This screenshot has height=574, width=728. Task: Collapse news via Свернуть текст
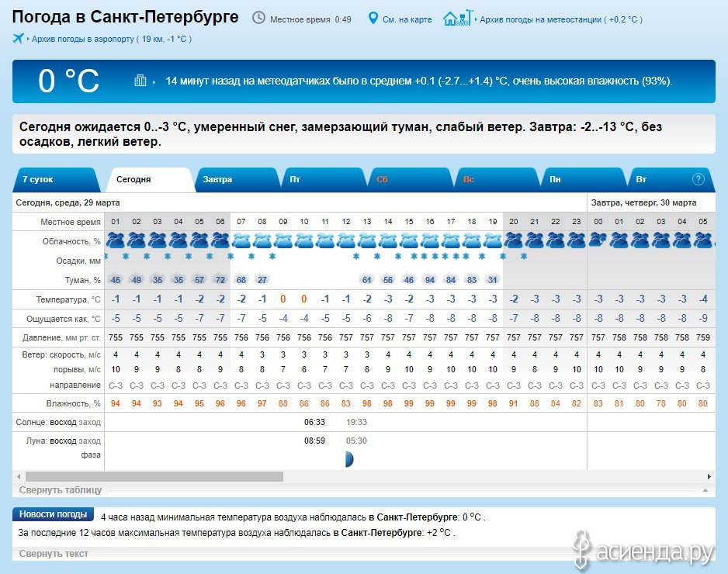tap(54, 554)
